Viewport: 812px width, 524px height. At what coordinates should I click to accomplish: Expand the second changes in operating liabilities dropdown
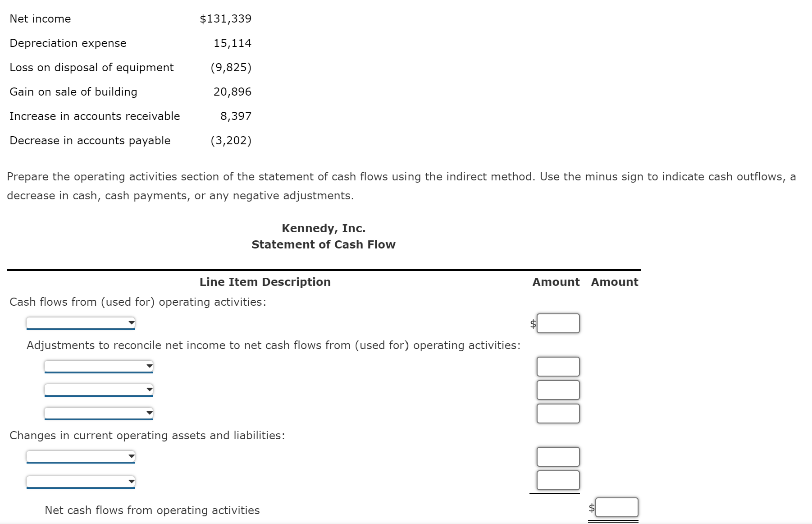click(x=80, y=481)
